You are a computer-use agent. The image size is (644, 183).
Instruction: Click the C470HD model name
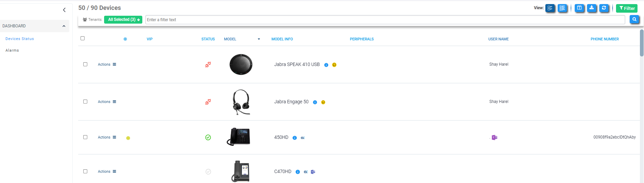(x=283, y=171)
